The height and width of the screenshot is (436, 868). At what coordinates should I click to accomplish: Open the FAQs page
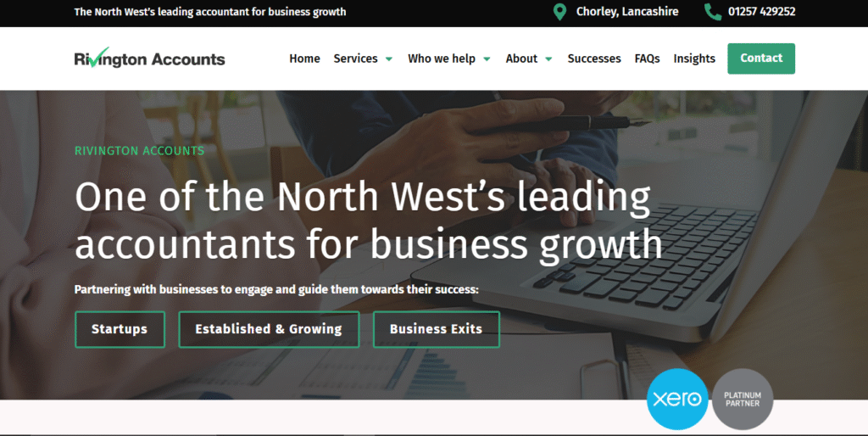point(647,59)
